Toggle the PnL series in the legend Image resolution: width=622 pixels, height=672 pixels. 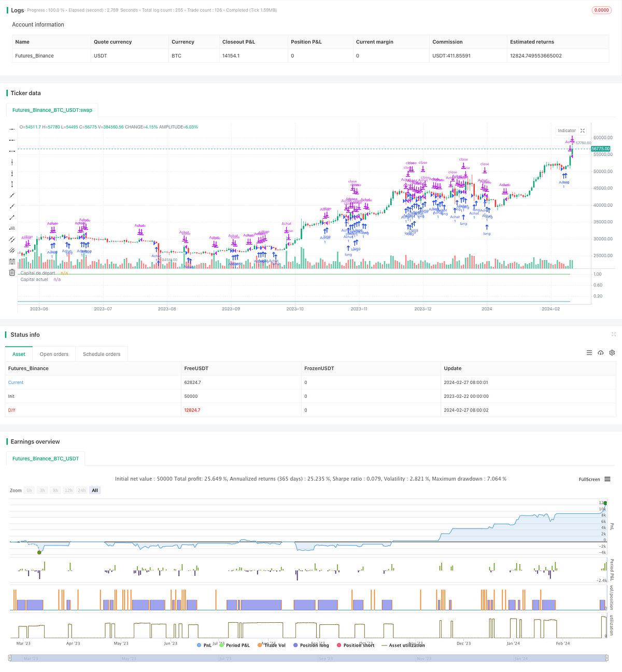coord(206,645)
